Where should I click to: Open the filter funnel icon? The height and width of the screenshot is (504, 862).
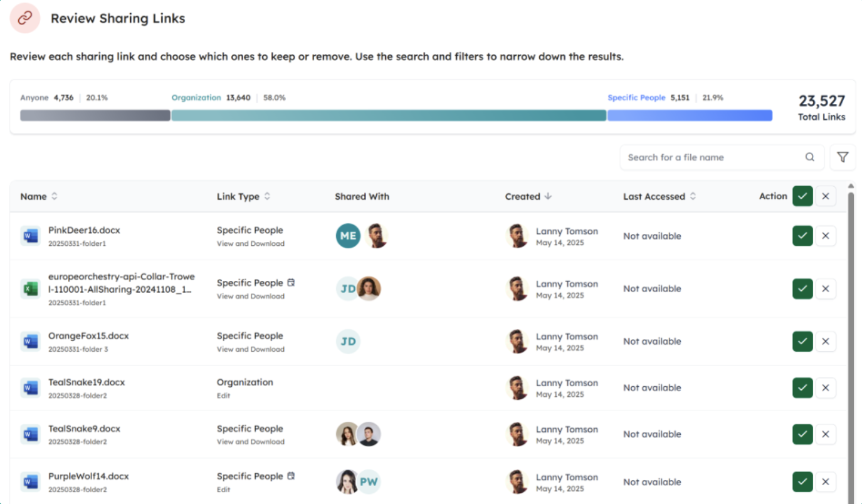tap(843, 157)
